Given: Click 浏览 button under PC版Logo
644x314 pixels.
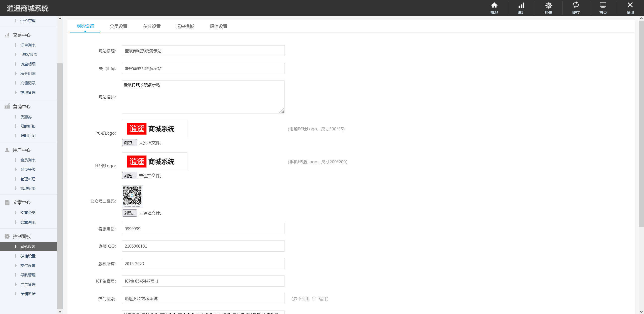Looking at the screenshot, I should click(x=130, y=143).
